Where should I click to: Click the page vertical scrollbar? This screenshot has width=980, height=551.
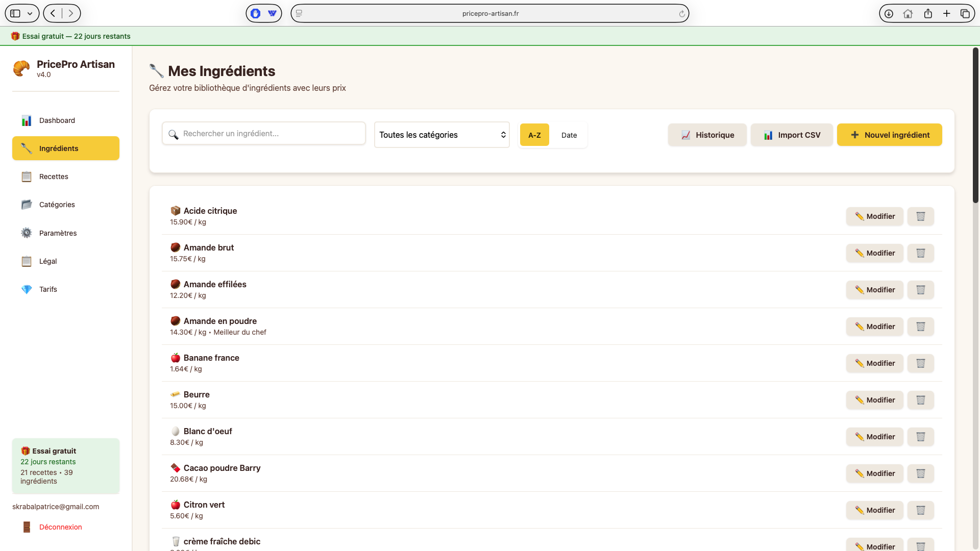point(975,125)
